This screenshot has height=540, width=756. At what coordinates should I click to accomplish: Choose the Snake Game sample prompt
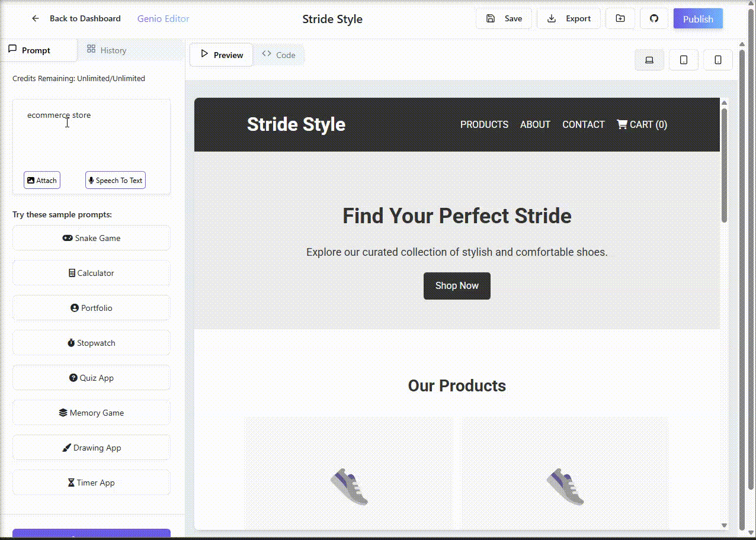91,238
